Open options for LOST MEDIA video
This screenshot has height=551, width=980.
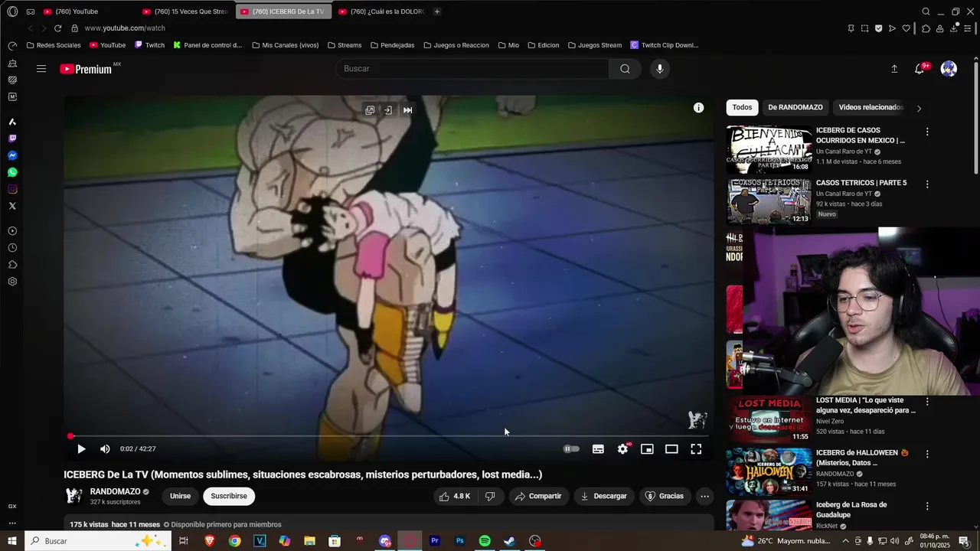click(x=927, y=402)
